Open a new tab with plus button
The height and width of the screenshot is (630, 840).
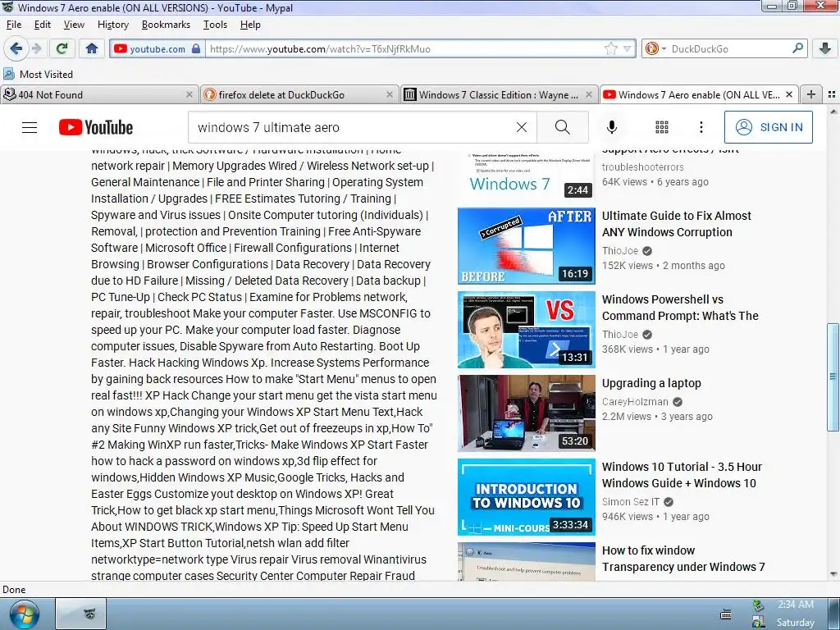811,95
